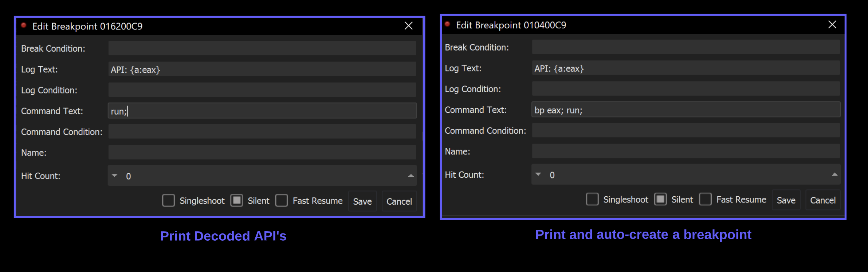
Task: Close the Edit Breakpoint 010400C9 dialog
Action: tap(832, 24)
